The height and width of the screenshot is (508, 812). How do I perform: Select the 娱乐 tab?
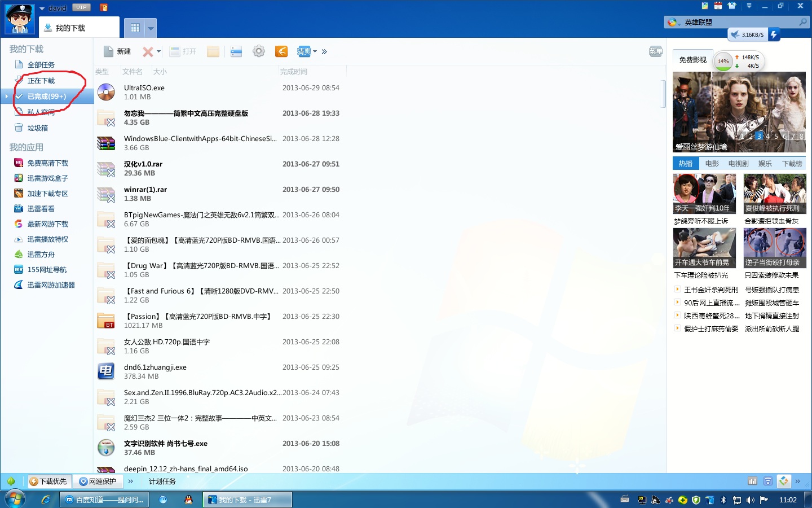point(765,164)
